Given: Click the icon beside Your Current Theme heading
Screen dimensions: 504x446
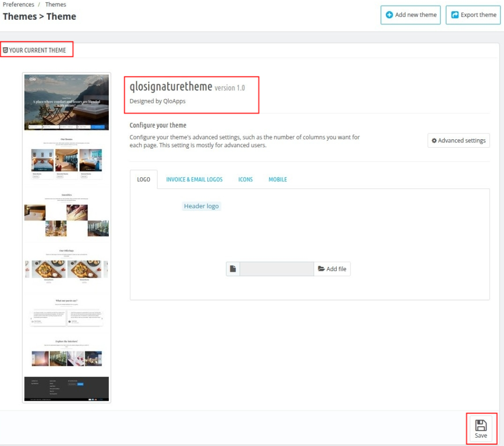Looking at the screenshot, I should click(5, 50).
